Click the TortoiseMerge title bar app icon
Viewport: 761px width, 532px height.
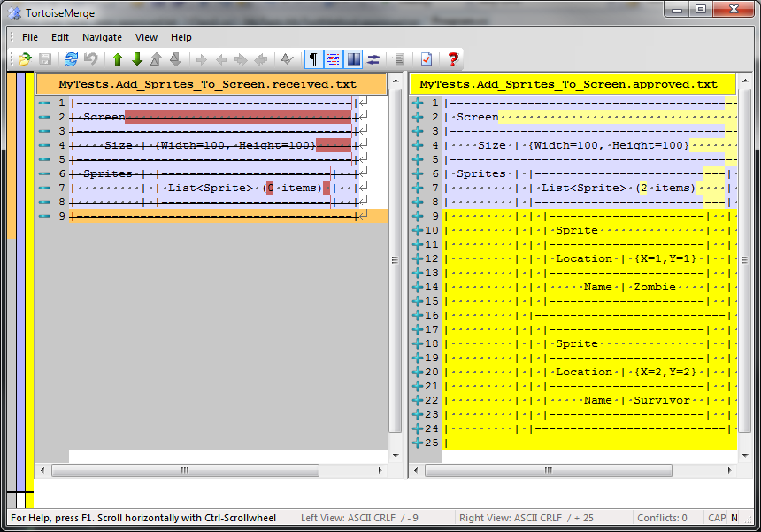[14, 13]
